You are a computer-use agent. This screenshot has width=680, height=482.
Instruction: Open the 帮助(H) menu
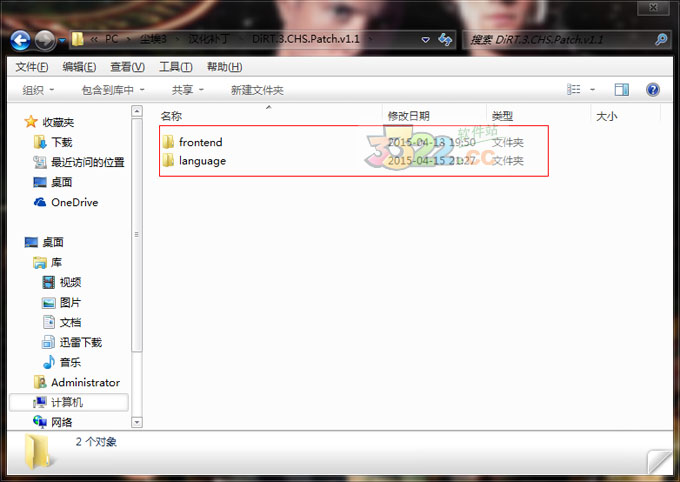click(x=224, y=67)
